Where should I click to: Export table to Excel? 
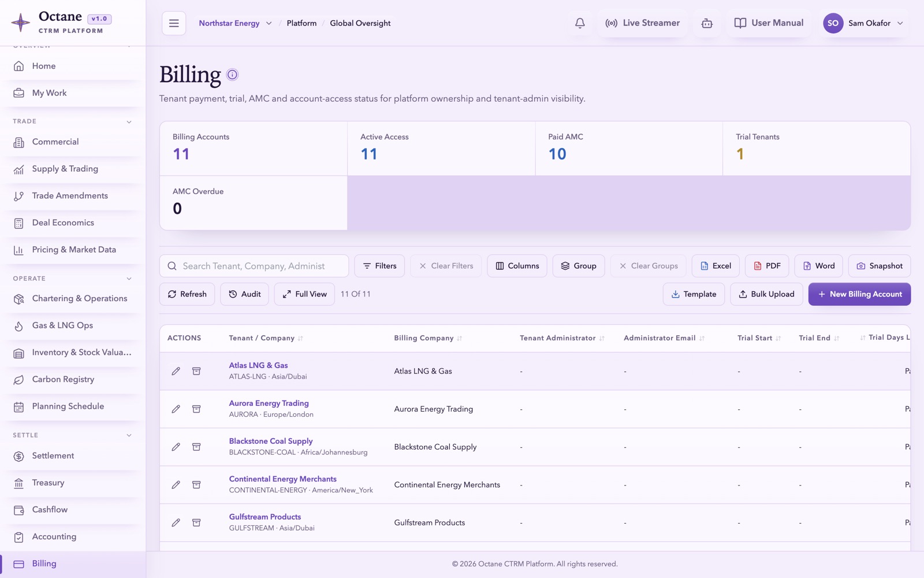tap(716, 266)
